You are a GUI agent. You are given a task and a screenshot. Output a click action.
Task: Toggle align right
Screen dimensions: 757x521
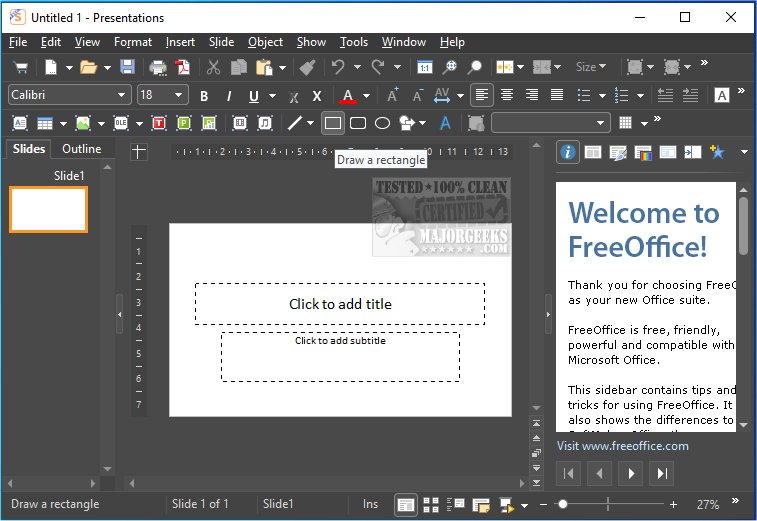click(x=532, y=95)
